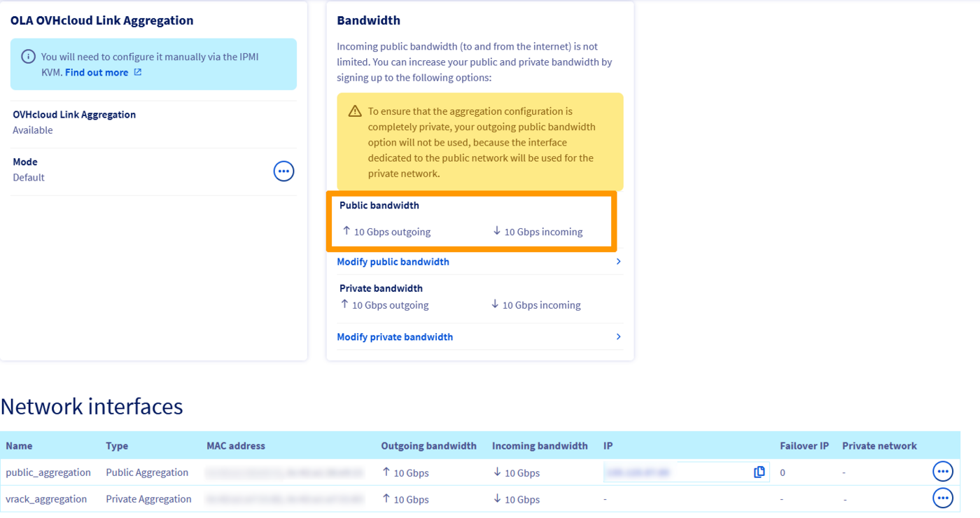Select the public_aggregation interface name
Image resolution: width=980 pixels, height=518 pixels.
click(x=48, y=472)
